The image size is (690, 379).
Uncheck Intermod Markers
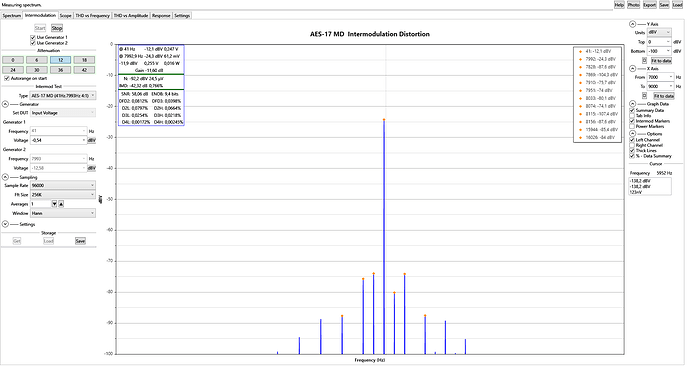[632, 121]
